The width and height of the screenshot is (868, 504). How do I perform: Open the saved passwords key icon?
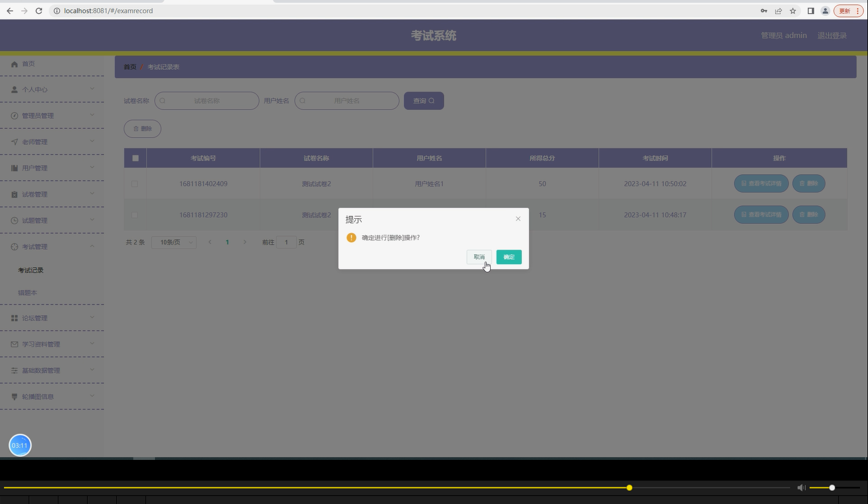tap(764, 11)
